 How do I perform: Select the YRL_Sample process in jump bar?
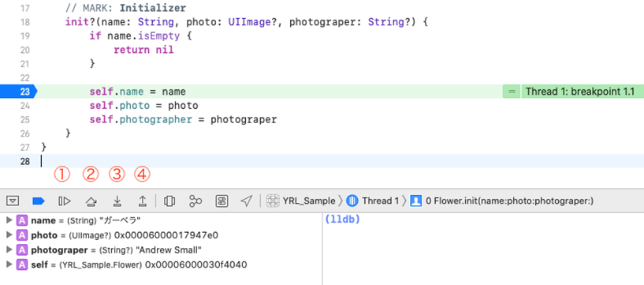pos(301,201)
